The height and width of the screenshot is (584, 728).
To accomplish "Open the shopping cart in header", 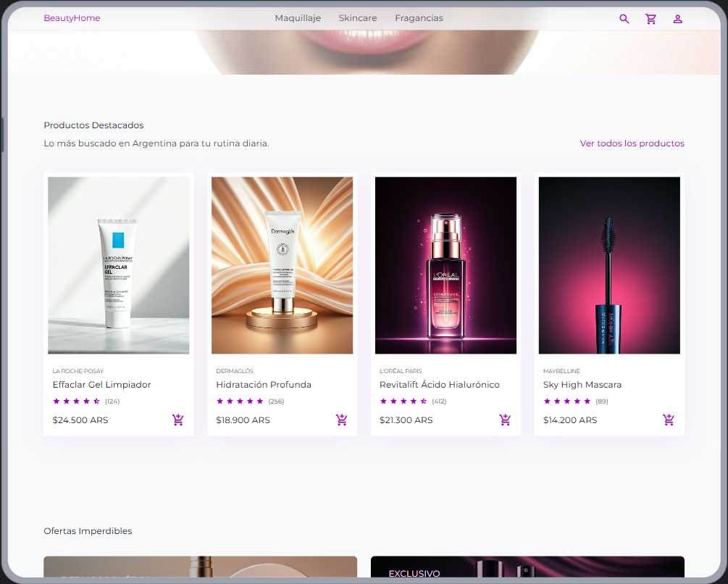I will coord(651,19).
